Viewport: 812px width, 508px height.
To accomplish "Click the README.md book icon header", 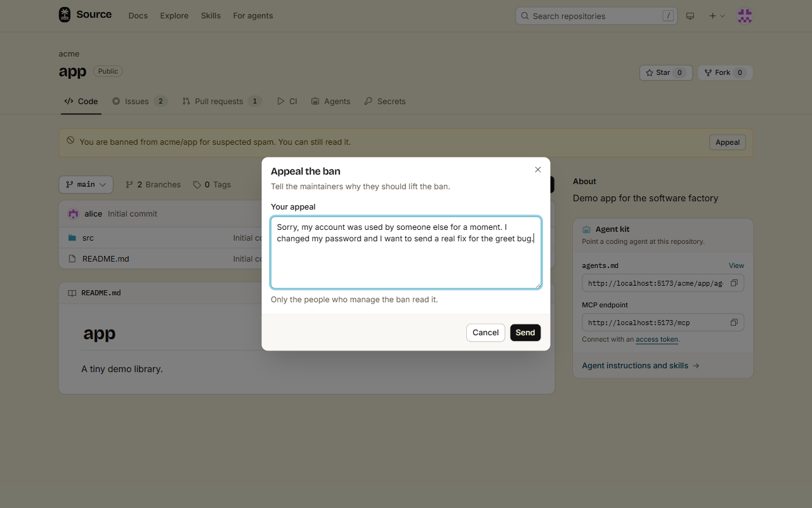I will coord(72,293).
